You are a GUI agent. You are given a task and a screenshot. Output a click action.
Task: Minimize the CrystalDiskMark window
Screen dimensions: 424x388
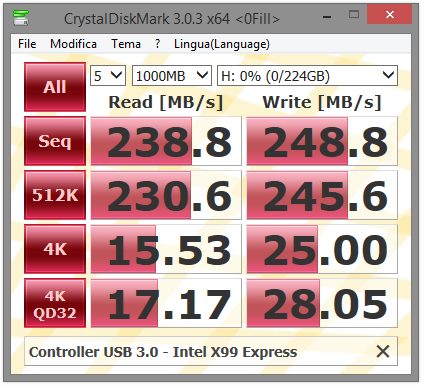pos(327,16)
